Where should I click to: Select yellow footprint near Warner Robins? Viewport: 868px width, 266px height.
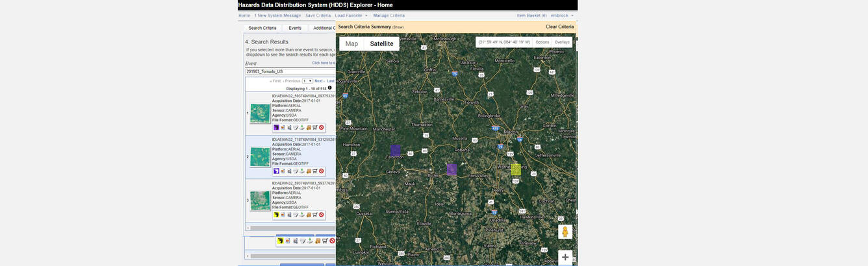516,169
